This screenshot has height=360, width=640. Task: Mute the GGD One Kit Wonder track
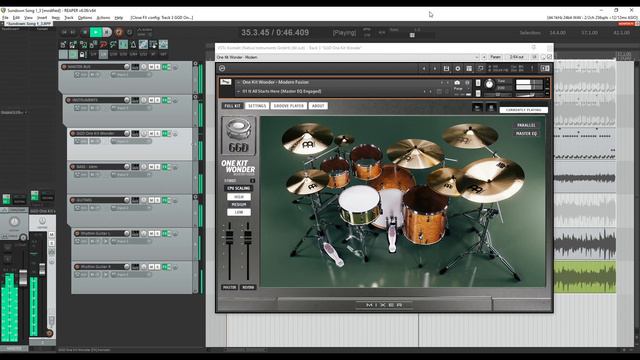151,133
